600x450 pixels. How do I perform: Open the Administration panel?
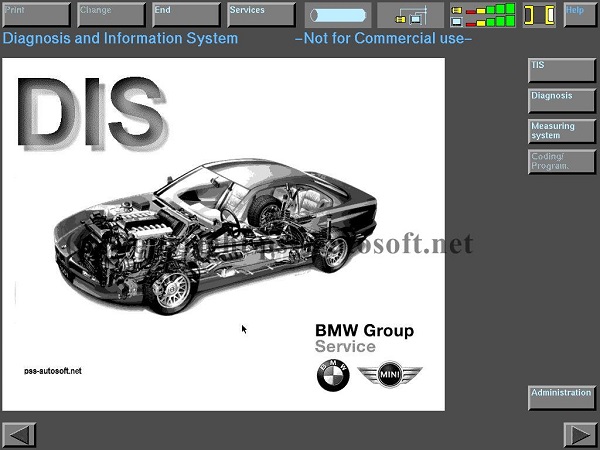coord(561,397)
